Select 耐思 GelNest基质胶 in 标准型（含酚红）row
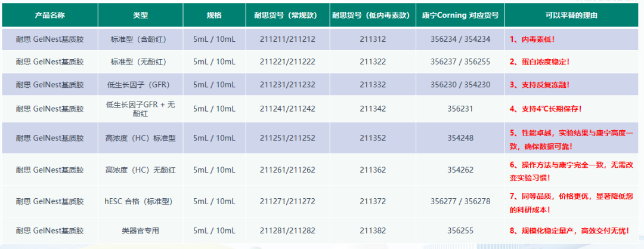The height and width of the screenshot is (249, 644). 49,39
